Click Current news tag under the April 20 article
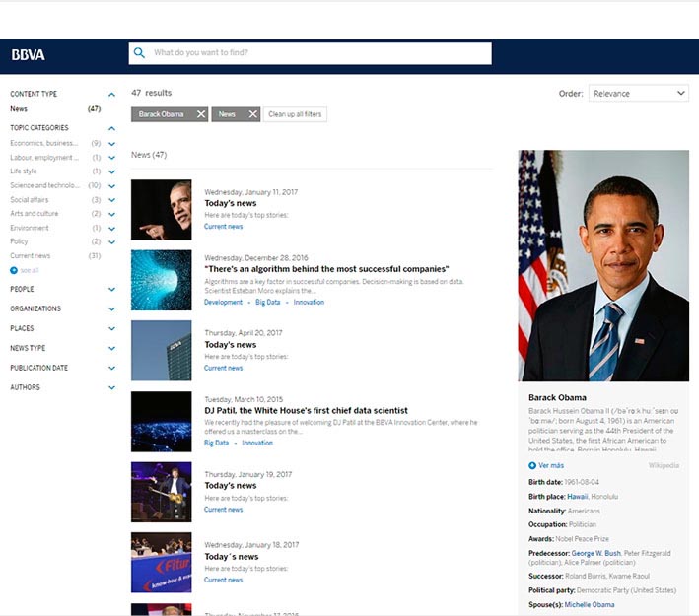Image resolution: width=699 pixels, height=616 pixels. pyautogui.click(x=224, y=369)
